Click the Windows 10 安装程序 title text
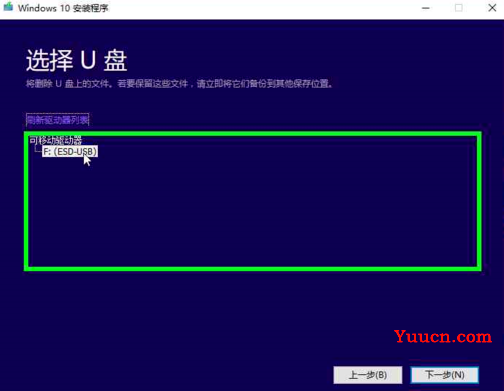 pos(63,8)
